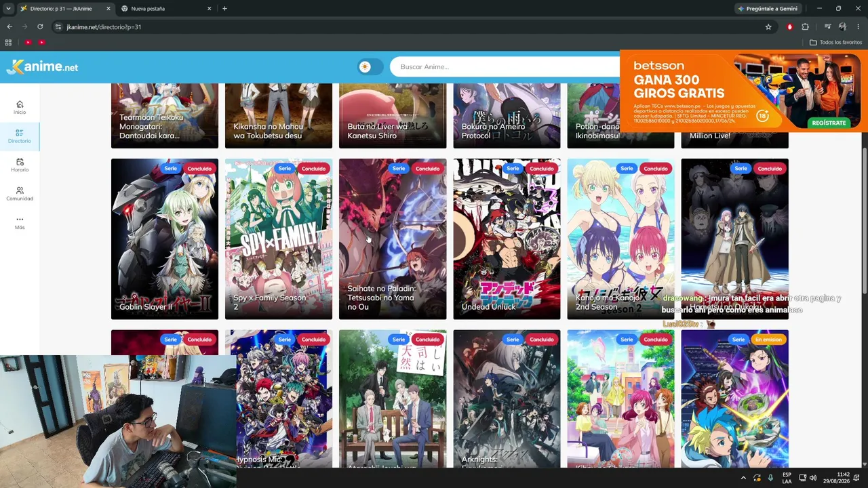Expand the tab search dropdown arrow
The width and height of the screenshot is (868, 488).
click(x=8, y=9)
